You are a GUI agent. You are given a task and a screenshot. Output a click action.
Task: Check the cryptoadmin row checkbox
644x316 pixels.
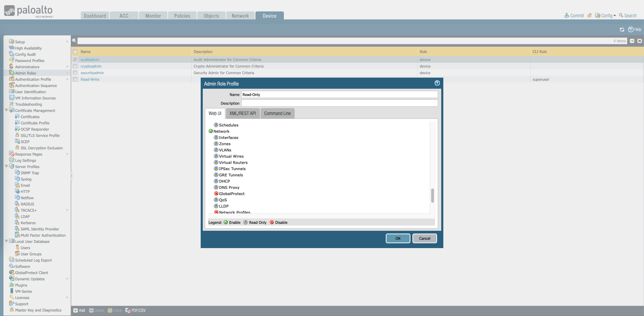coord(75,66)
